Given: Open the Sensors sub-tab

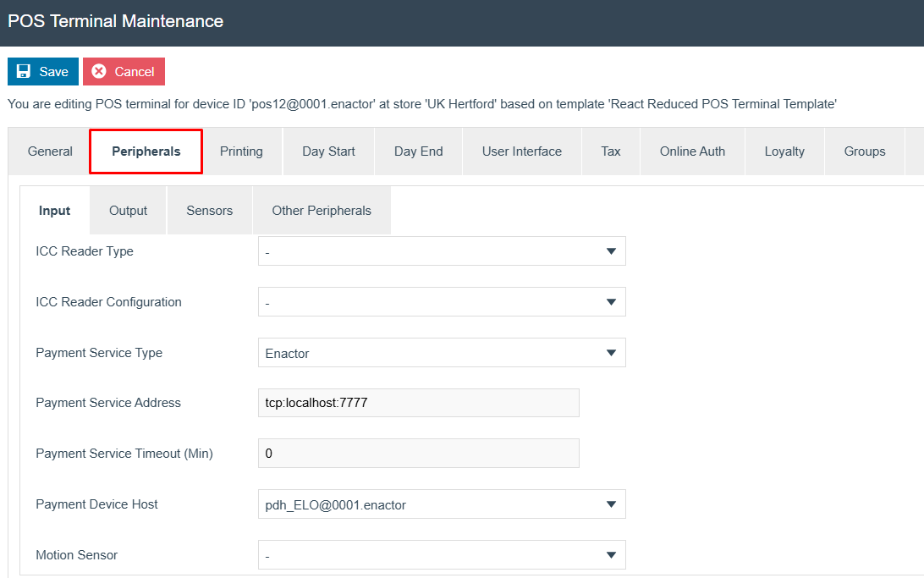Looking at the screenshot, I should pyautogui.click(x=209, y=211).
